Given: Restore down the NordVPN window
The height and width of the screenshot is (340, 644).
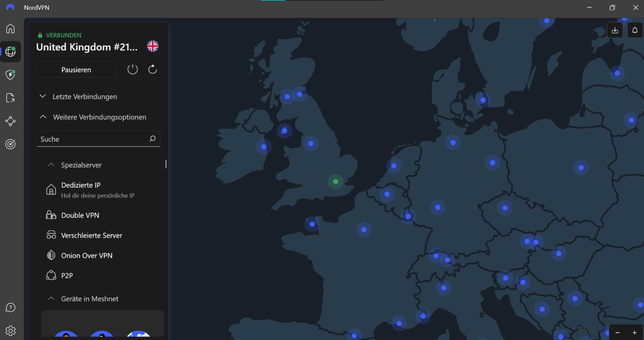Looking at the screenshot, I should pyautogui.click(x=612, y=7).
